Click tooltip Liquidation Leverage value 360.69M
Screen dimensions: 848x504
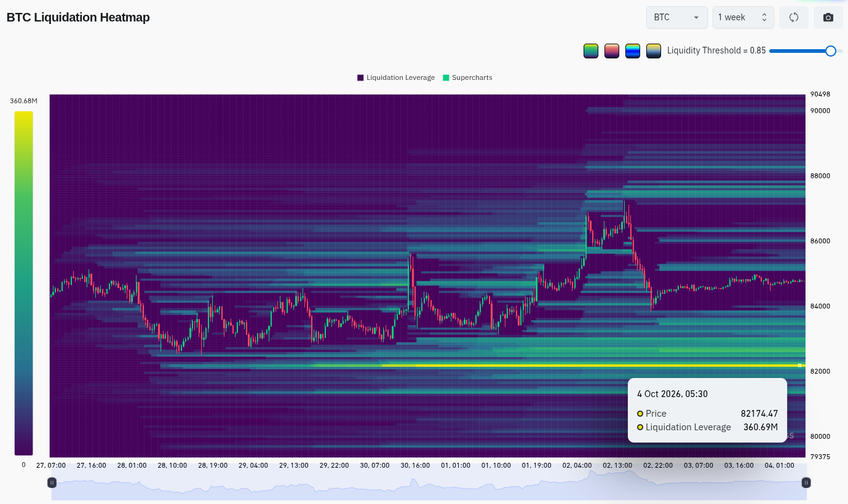[x=761, y=427]
